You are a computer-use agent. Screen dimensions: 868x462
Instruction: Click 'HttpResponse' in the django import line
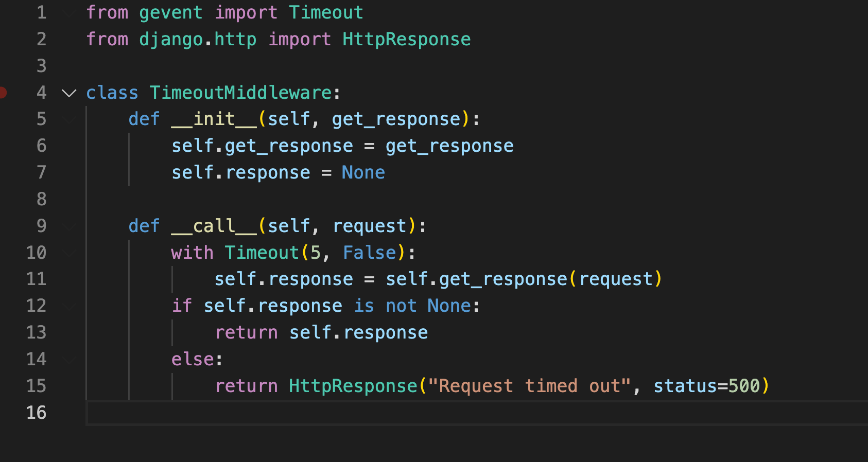pos(407,39)
